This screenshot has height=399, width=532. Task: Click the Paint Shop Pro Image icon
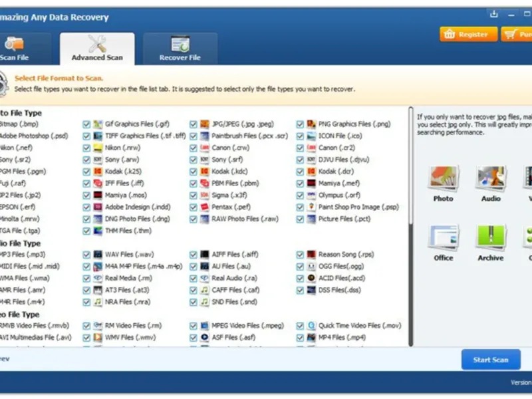(x=311, y=207)
